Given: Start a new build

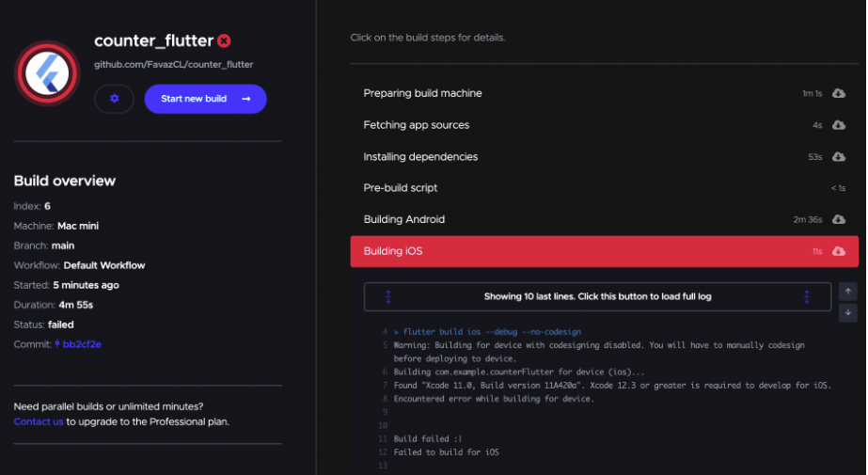Looking at the screenshot, I should click(x=205, y=99).
